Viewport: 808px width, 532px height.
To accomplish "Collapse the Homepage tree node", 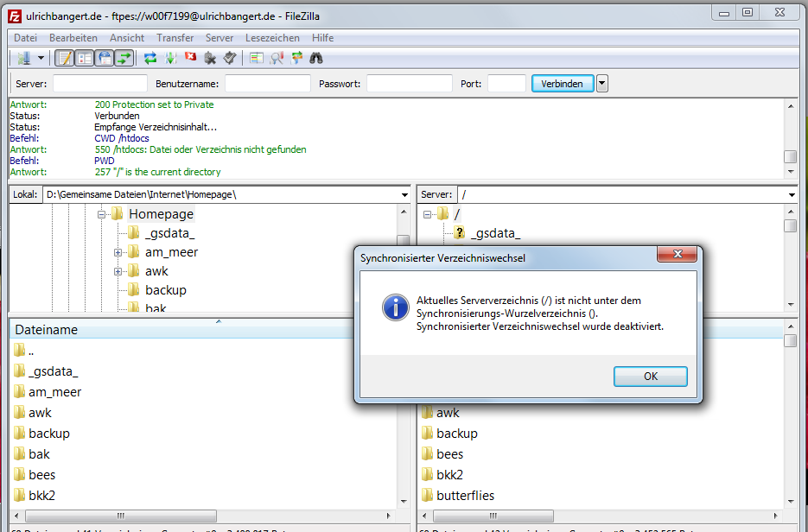I will pos(101,214).
